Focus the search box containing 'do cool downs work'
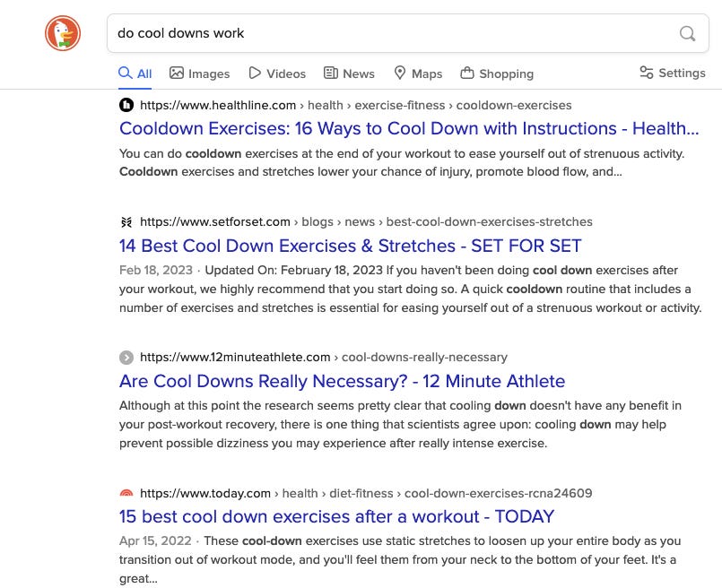The width and height of the screenshot is (722, 588). 407,33
